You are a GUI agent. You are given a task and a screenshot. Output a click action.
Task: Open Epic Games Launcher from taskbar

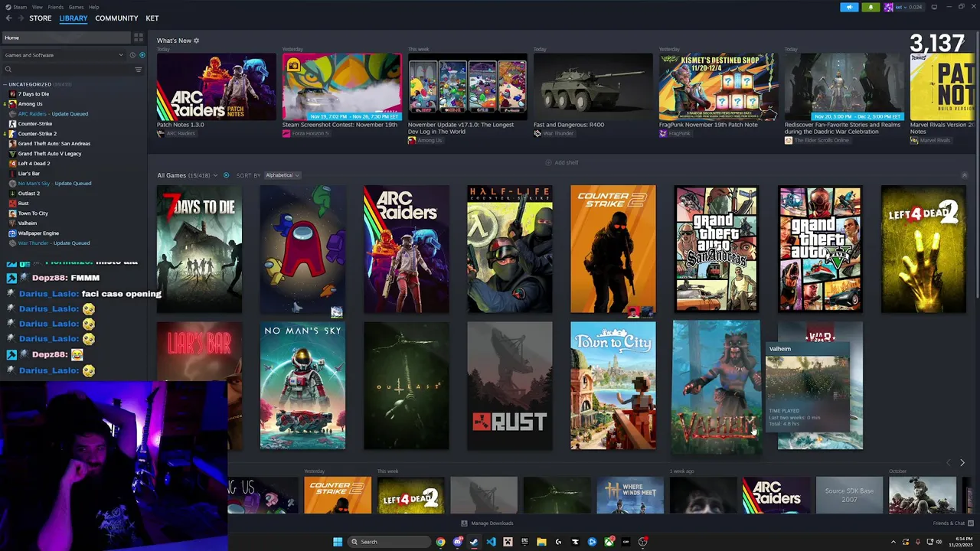(x=524, y=542)
